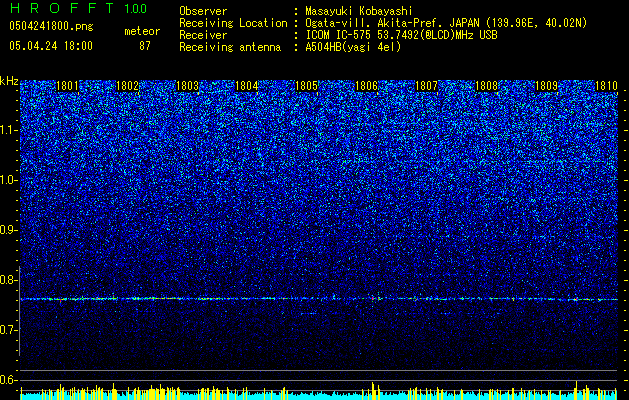Click the HROFFT program title text
The width and height of the screenshot is (629, 400).
tap(62, 8)
